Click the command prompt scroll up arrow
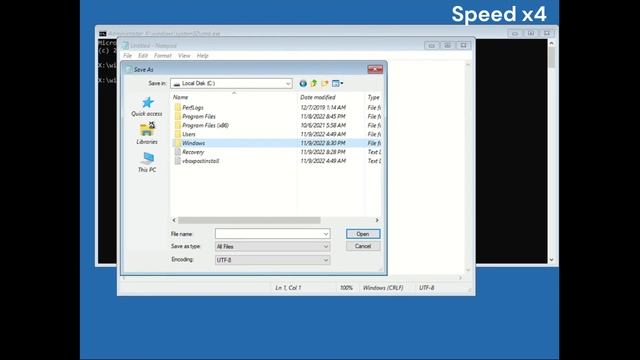Image resolution: width=640 pixels, height=360 pixels. tap(551, 43)
